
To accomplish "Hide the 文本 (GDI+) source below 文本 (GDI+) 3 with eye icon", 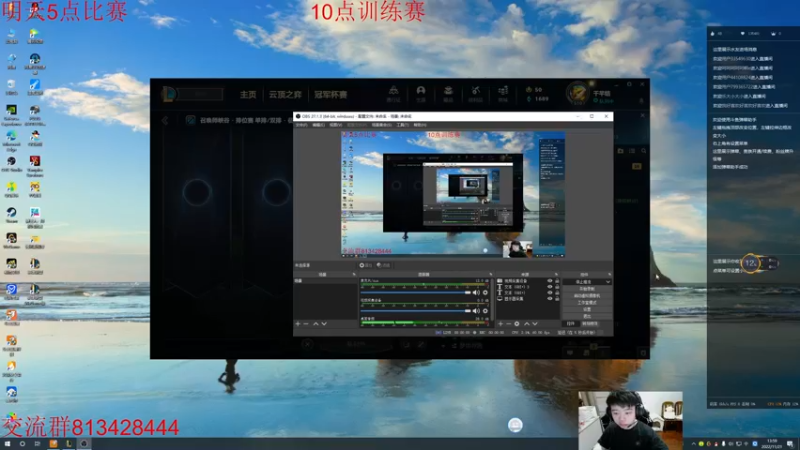I will (x=550, y=293).
